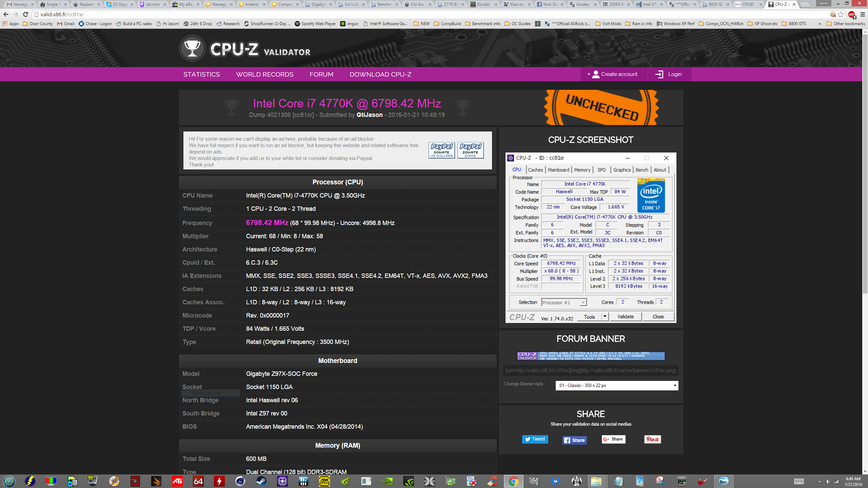Open the OC Guides bookmark folder
868x488 pixels.
pyautogui.click(x=517, y=23)
